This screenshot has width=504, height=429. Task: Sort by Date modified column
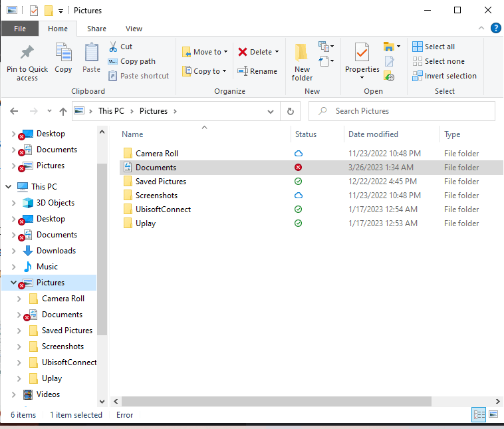pyautogui.click(x=373, y=134)
